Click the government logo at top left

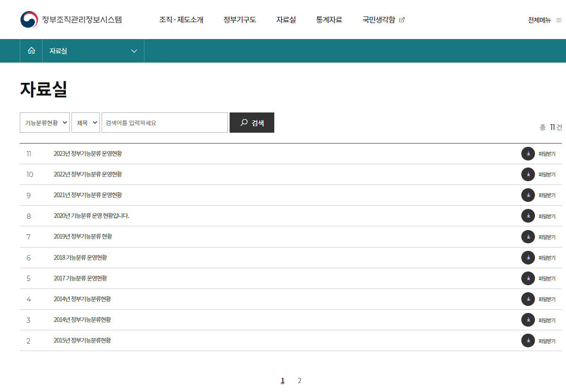click(x=29, y=20)
